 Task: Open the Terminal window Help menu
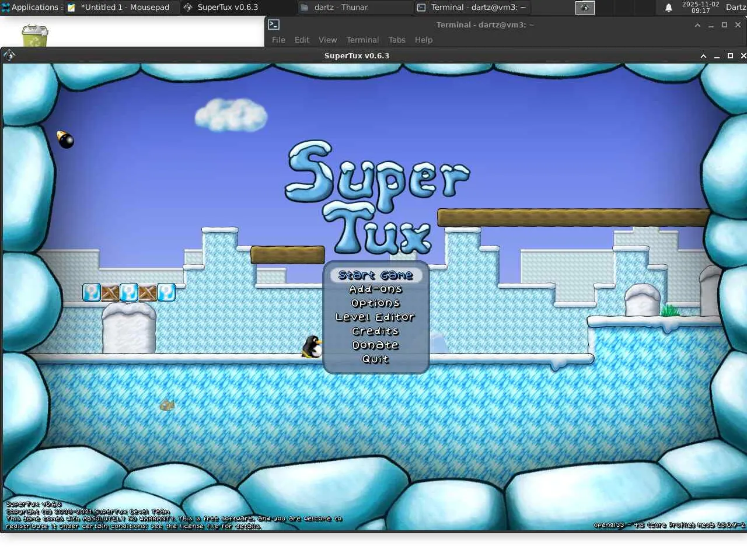[x=424, y=40]
